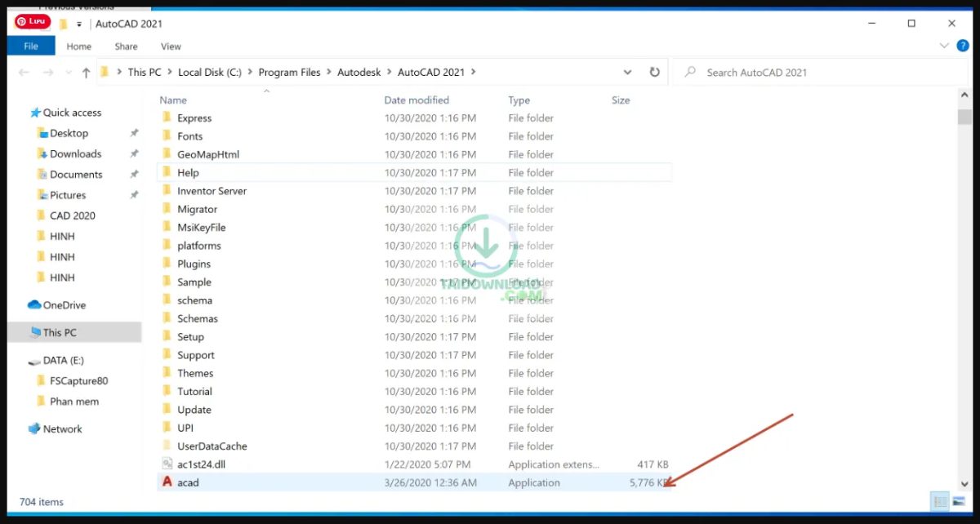980x524 pixels.
Task: Select the red acad application file
Action: point(188,482)
